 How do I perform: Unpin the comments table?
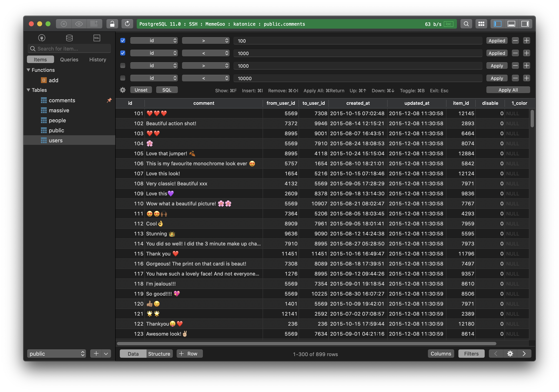click(109, 100)
